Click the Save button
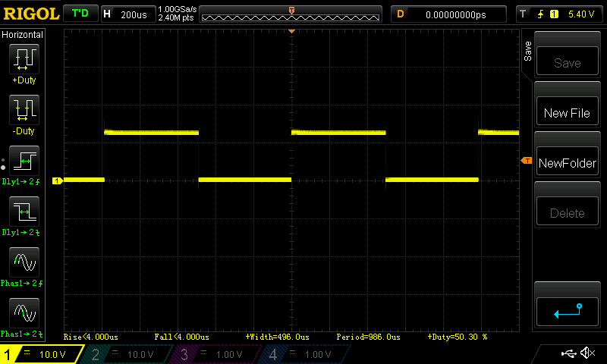Image resolution: width=607 pixels, height=364 pixels. [x=567, y=61]
